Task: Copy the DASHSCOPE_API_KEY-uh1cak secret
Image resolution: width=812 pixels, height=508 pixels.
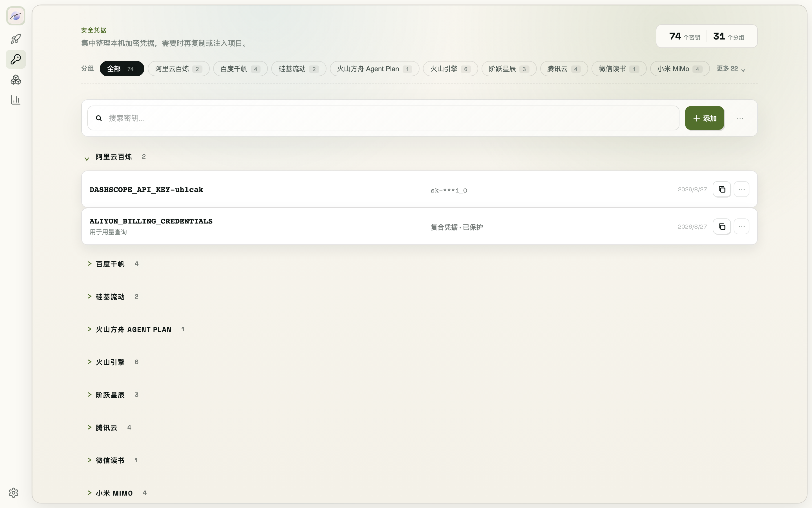Action: click(722, 189)
